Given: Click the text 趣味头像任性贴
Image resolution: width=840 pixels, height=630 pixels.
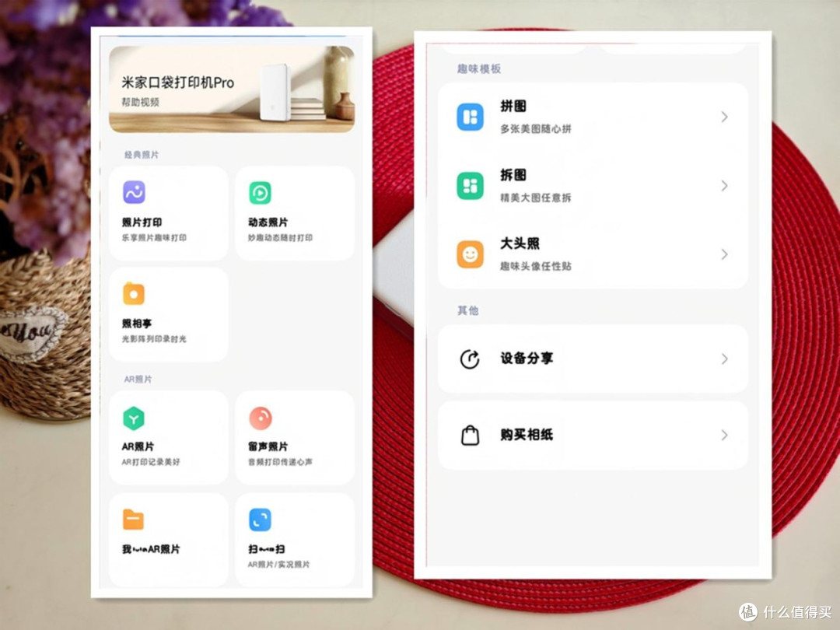Looking at the screenshot, I should [x=536, y=266].
